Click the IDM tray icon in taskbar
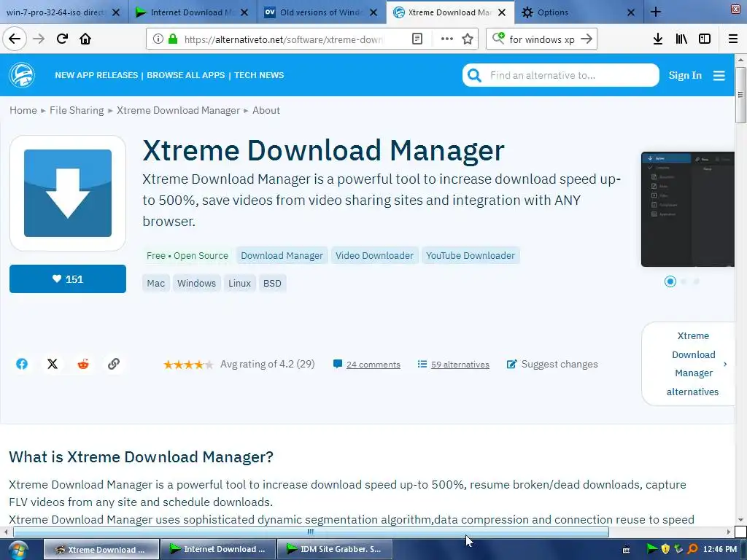 pyautogui.click(x=651, y=549)
